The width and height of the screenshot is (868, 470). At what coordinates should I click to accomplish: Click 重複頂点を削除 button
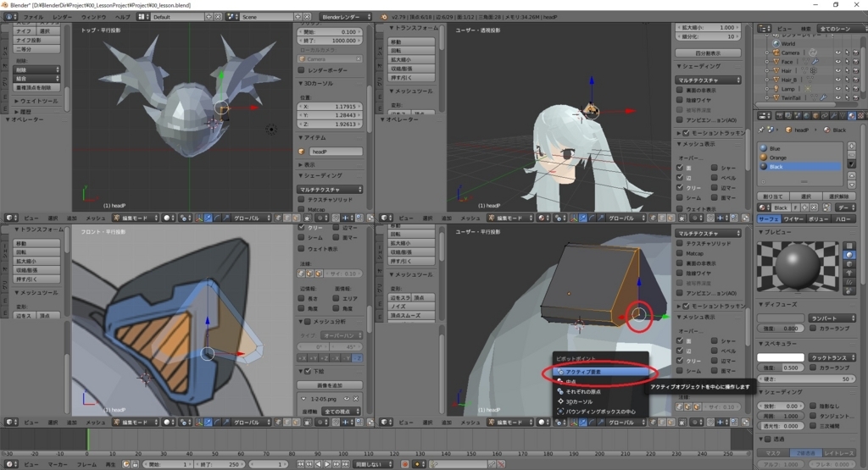[36, 87]
